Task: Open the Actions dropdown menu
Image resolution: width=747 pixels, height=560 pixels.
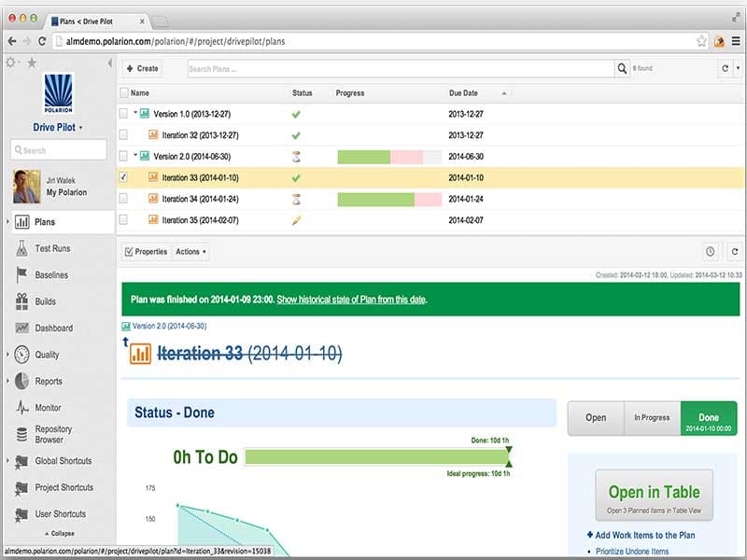Action: click(191, 252)
